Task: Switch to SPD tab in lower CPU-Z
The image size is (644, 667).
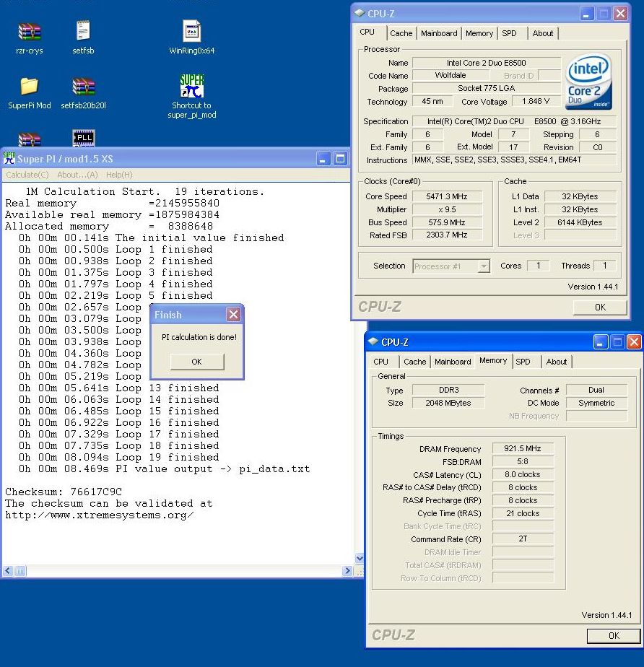Action: pyautogui.click(x=523, y=362)
